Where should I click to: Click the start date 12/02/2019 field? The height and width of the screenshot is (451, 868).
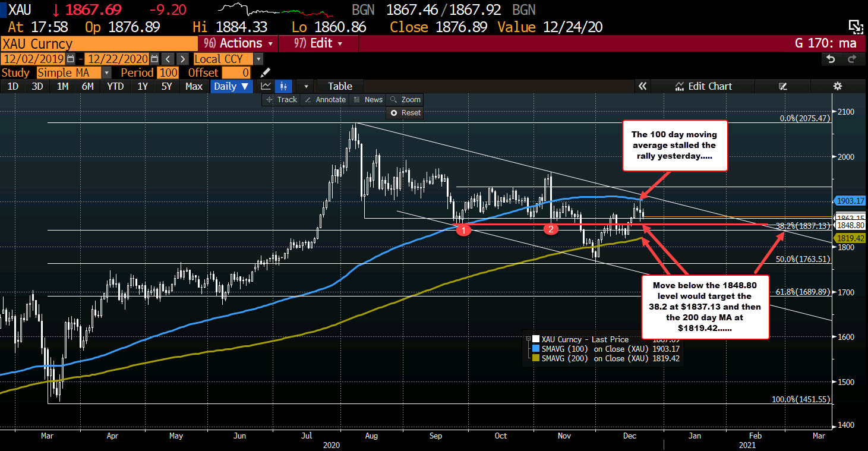[x=34, y=59]
